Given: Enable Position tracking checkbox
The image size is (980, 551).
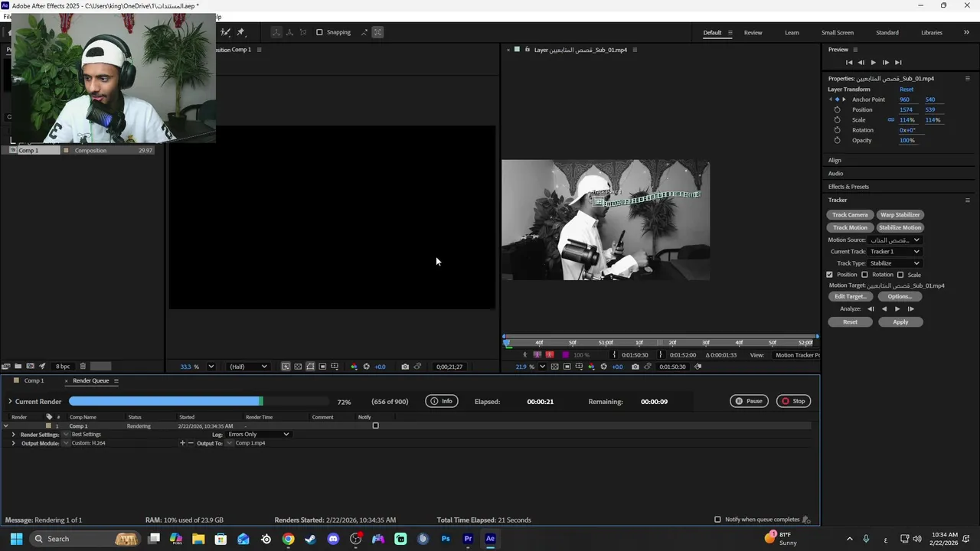Looking at the screenshot, I should (x=829, y=275).
